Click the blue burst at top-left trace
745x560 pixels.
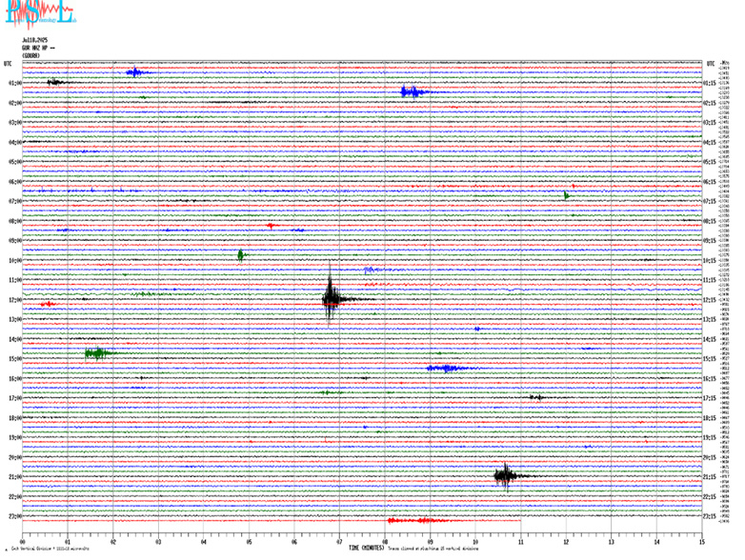[135, 72]
